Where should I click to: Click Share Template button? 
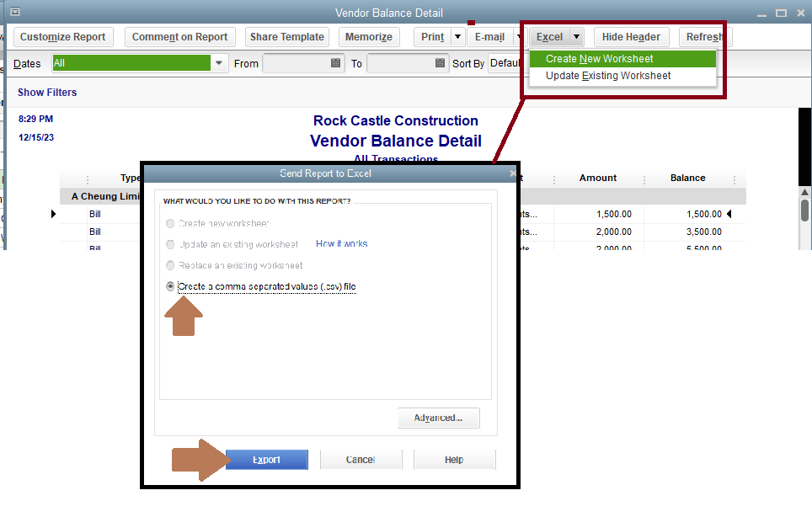click(287, 37)
